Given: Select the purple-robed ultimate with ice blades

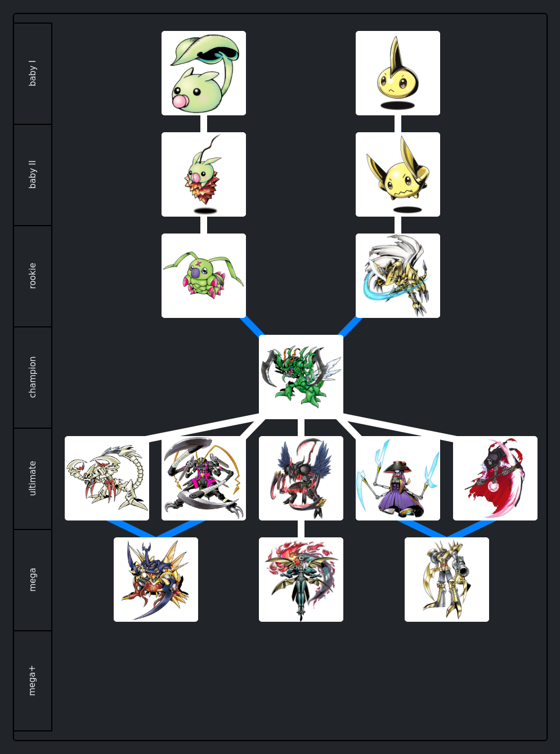Looking at the screenshot, I should 398,478.
